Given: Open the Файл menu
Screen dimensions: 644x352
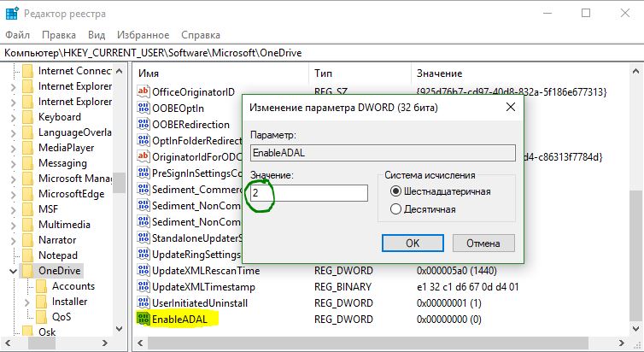Looking at the screenshot, I should point(18,35).
